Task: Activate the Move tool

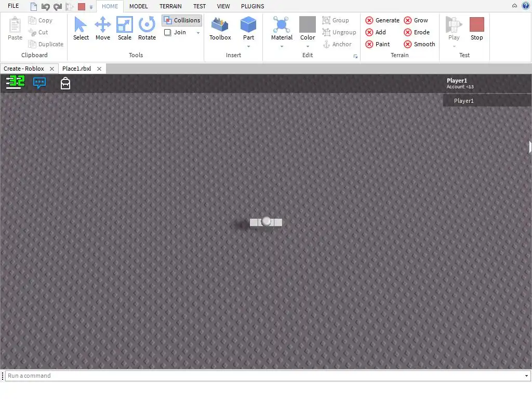Action: tap(102, 29)
